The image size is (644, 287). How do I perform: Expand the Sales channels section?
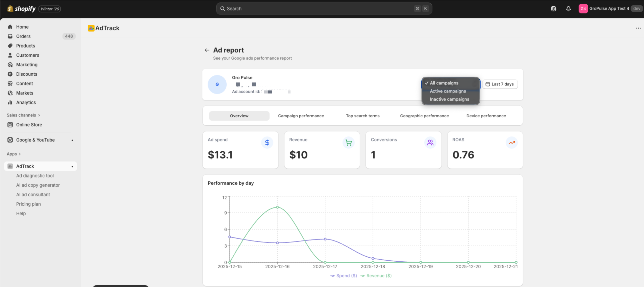[23, 115]
